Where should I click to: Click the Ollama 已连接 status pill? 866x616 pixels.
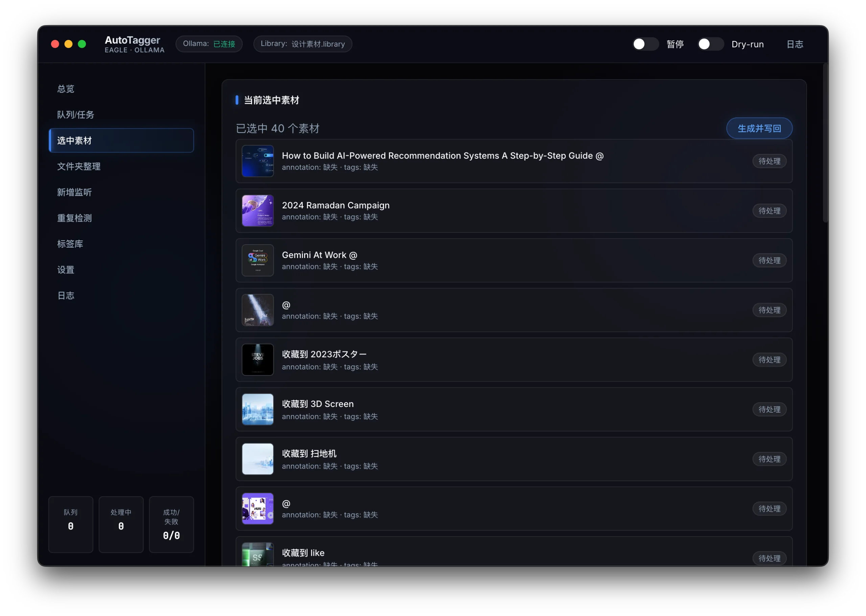[209, 44]
